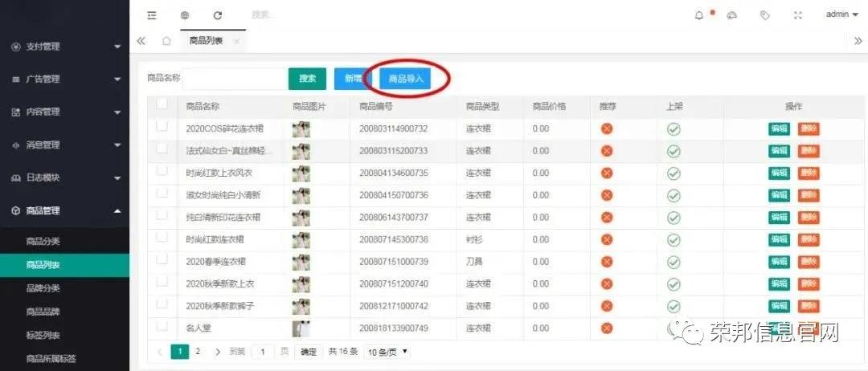Open the 10条/页 page size dropdown

pos(387,352)
